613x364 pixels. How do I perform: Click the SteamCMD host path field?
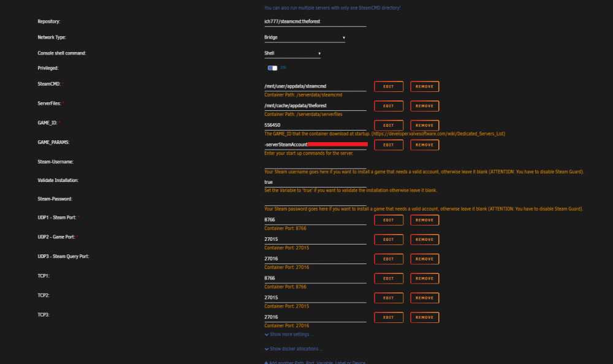coord(315,86)
